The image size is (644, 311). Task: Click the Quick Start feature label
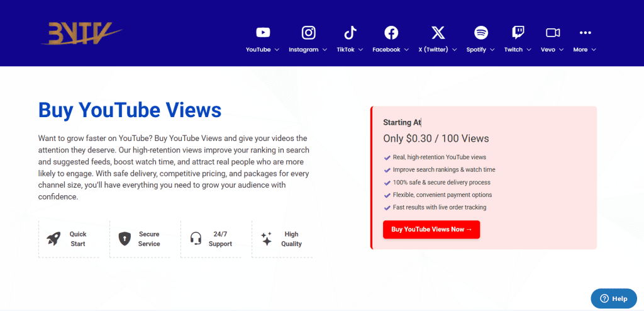point(77,239)
